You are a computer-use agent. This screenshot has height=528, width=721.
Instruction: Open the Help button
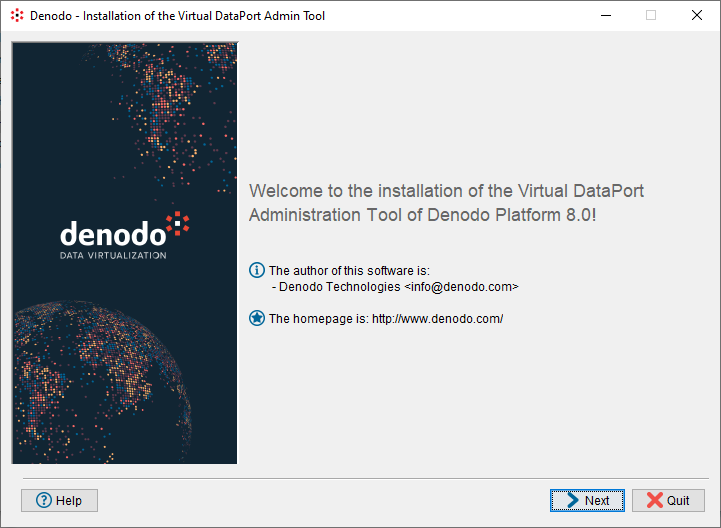(x=59, y=500)
